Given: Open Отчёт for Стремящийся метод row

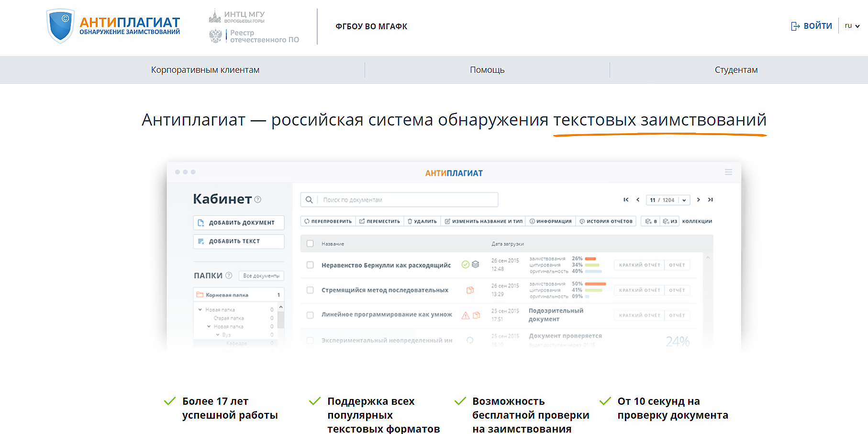Looking at the screenshot, I should click(x=677, y=290).
